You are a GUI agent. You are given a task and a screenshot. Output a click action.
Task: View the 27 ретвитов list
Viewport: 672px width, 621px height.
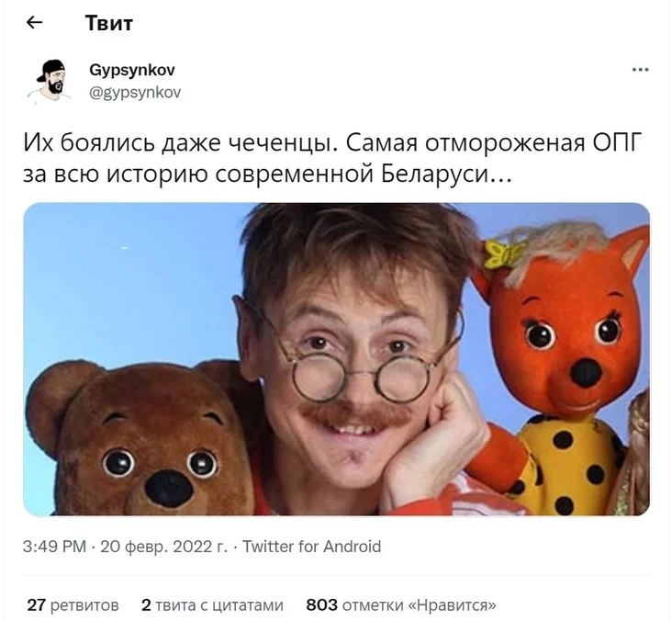pyautogui.click(x=73, y=605)
